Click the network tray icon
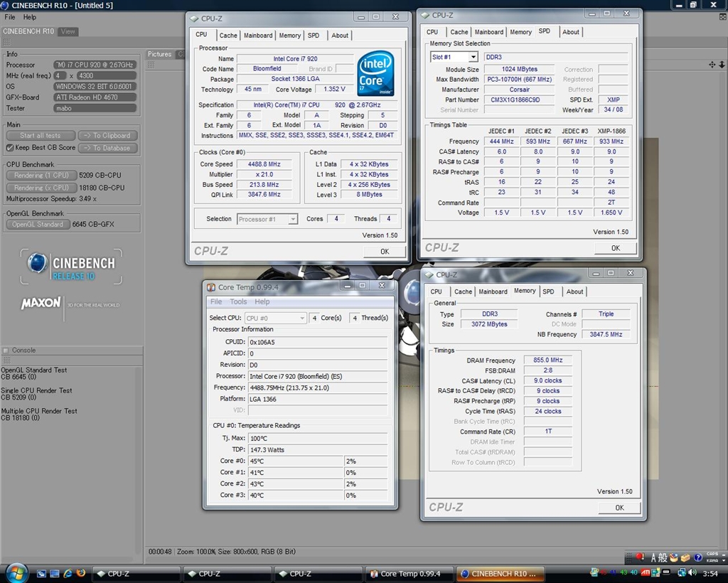This screenshot has height=583, width=728. pos(681,572)
